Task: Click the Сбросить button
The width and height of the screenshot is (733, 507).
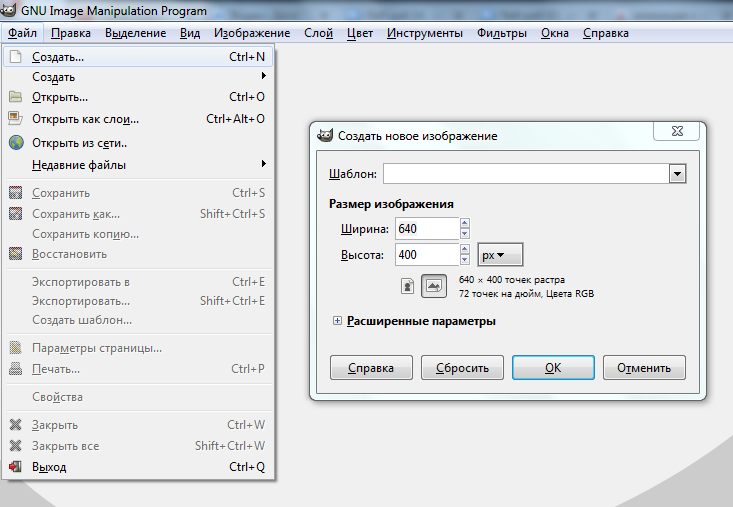Action: click(x=462, y=368)
